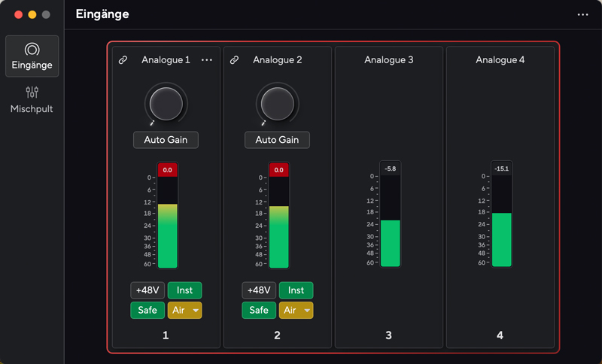This screenshot has height=364, width=602.
Task: Click the Analogue 4 channel name
Action: point(500,60)
